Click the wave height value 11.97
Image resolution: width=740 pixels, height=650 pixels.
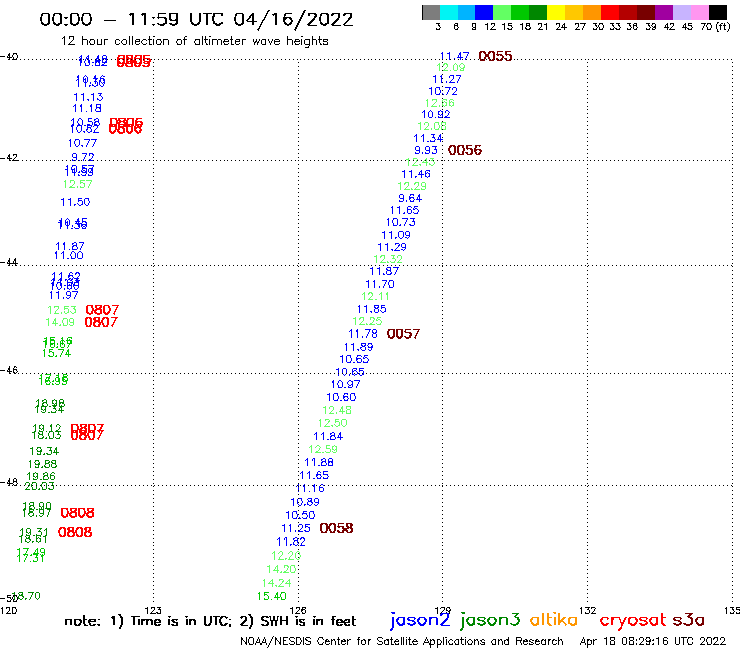(x=64, y=295)
